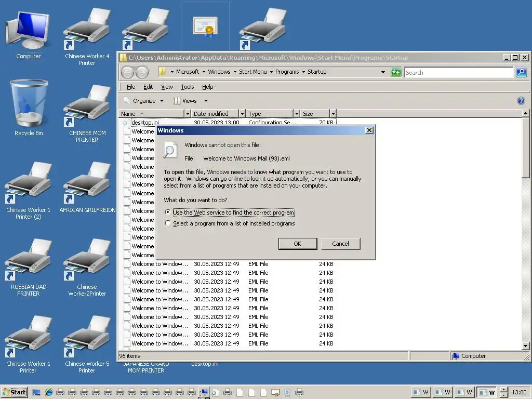
Task: Click the taskbar scroll stepper arrows
Action: (504, 393)
